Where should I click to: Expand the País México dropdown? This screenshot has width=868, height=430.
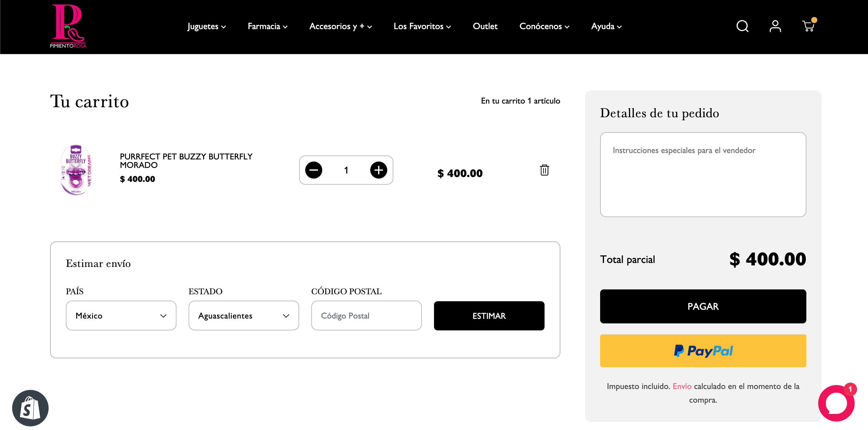pyautogui.click(x=121, y=316)
